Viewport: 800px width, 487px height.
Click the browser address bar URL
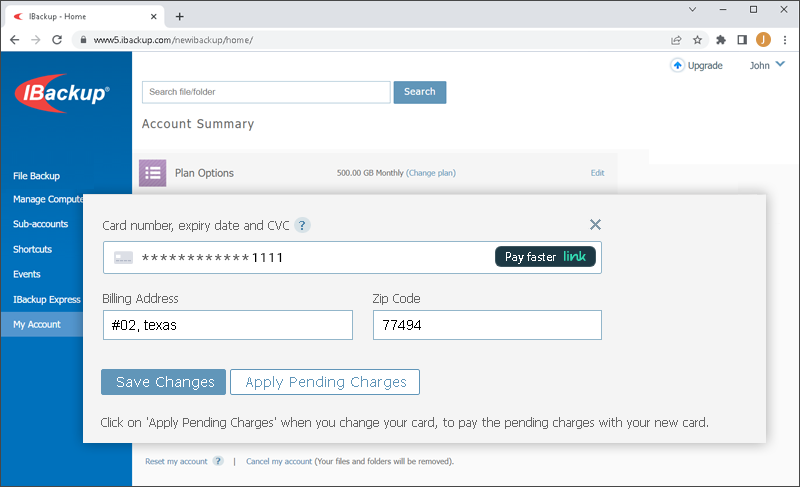coord(173,40)
